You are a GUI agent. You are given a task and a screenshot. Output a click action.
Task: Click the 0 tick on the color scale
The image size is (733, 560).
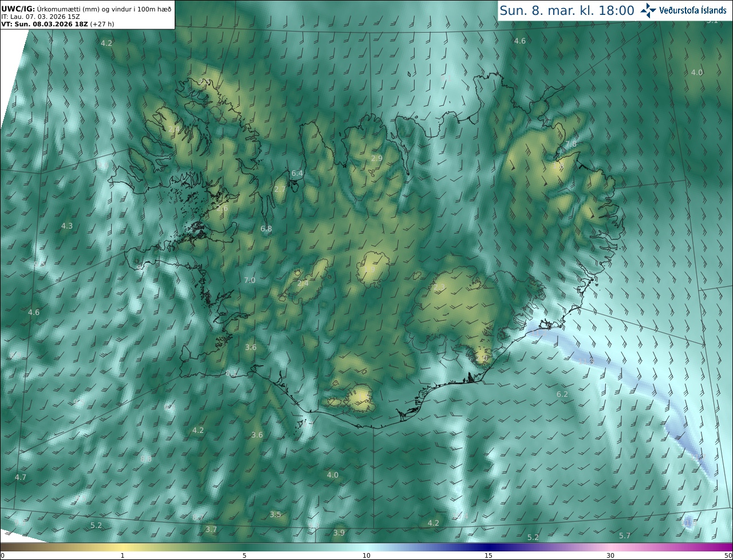(2, 555)
